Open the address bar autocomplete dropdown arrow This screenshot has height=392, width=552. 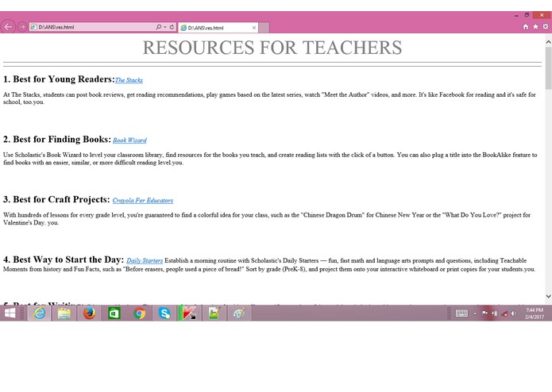point(164,27)
